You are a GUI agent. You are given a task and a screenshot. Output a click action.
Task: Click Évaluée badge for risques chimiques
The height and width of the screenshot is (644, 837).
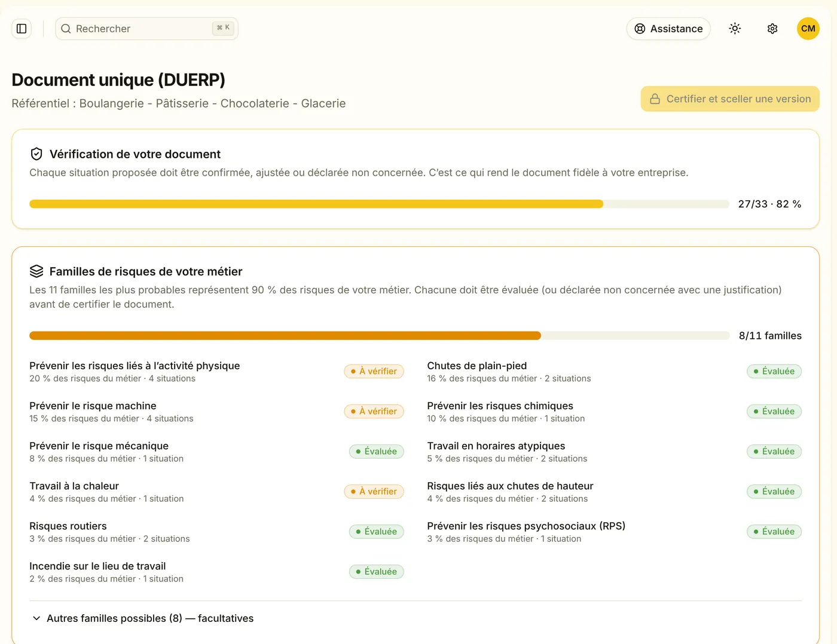(774, 412)
